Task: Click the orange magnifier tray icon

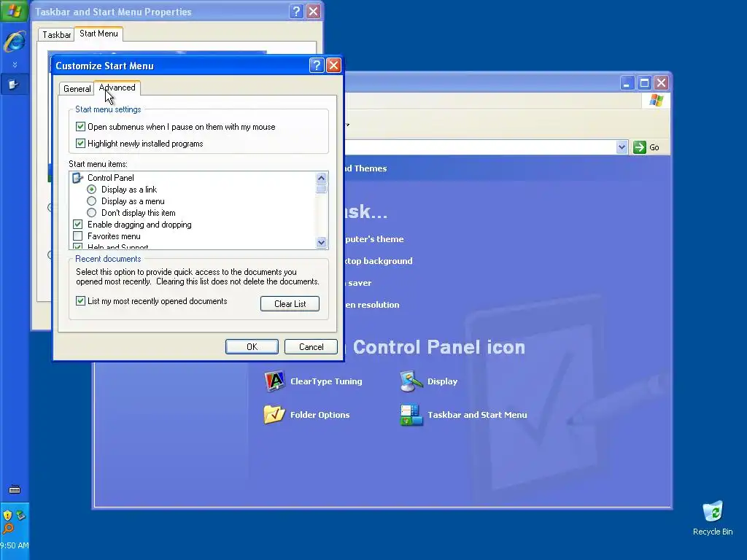Action: click(x=8, y=528)
